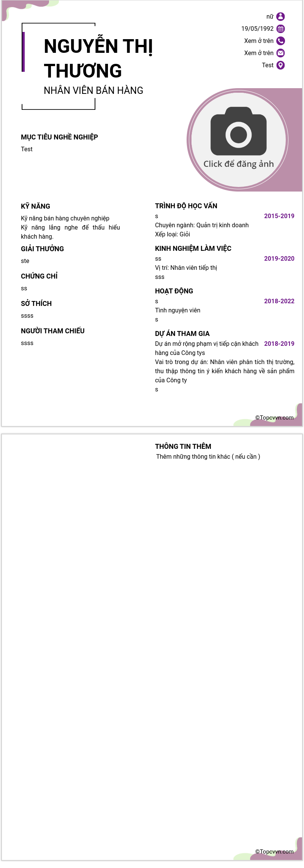
Task: Click the THÔNG TIN THÊM heading
Action: click(183, 447)
